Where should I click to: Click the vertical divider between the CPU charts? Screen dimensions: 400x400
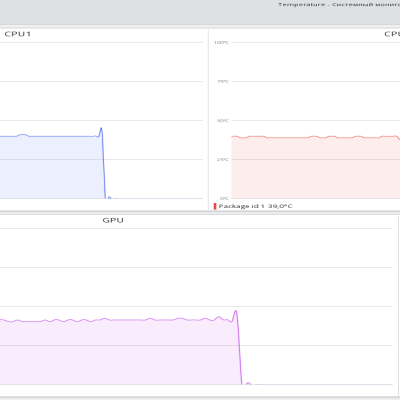[x=208, y=119]
